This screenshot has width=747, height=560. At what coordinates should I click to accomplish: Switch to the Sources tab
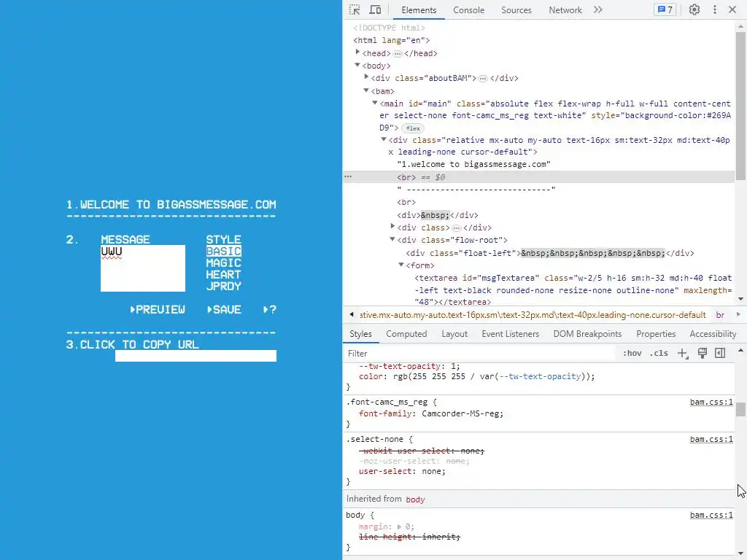[x=516, y=10]
